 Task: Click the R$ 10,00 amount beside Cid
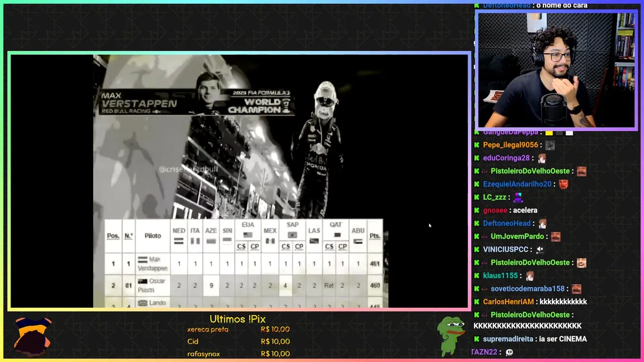tap(275, 341)
